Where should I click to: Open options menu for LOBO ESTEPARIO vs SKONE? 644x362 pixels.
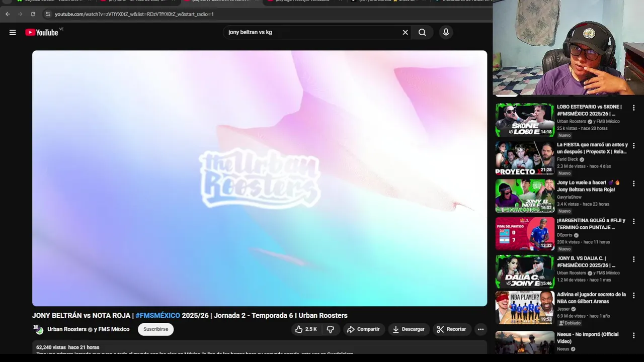(633, 108)
